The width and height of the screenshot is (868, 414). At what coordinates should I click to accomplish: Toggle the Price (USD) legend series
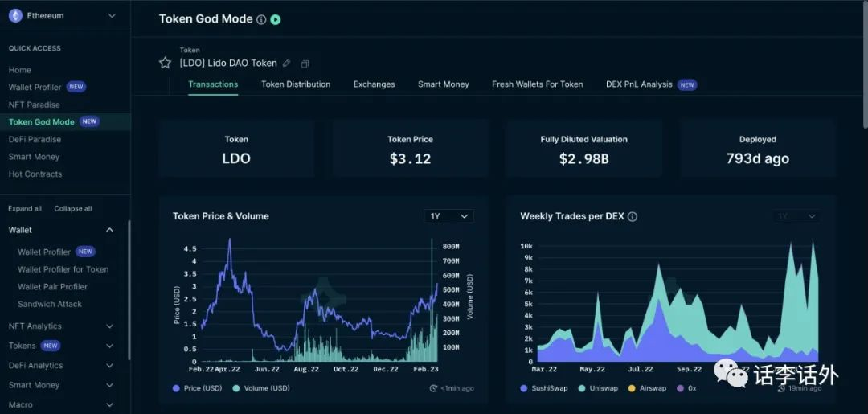click(x=198, y=388)
